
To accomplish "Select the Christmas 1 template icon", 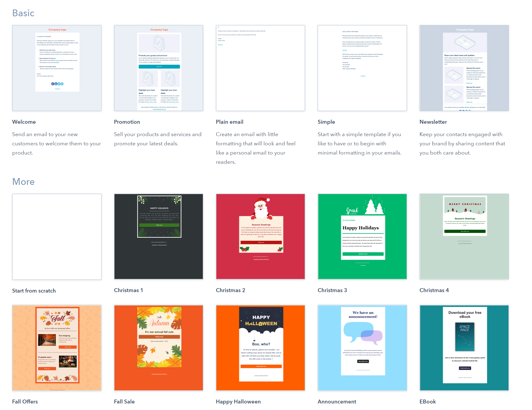I will 158,237.
